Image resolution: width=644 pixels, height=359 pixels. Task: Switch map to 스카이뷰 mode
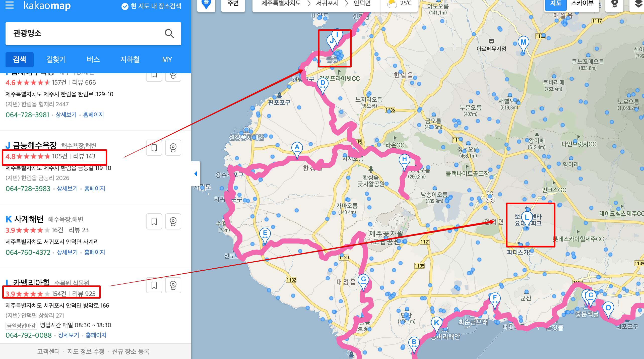tap(582, 4)
